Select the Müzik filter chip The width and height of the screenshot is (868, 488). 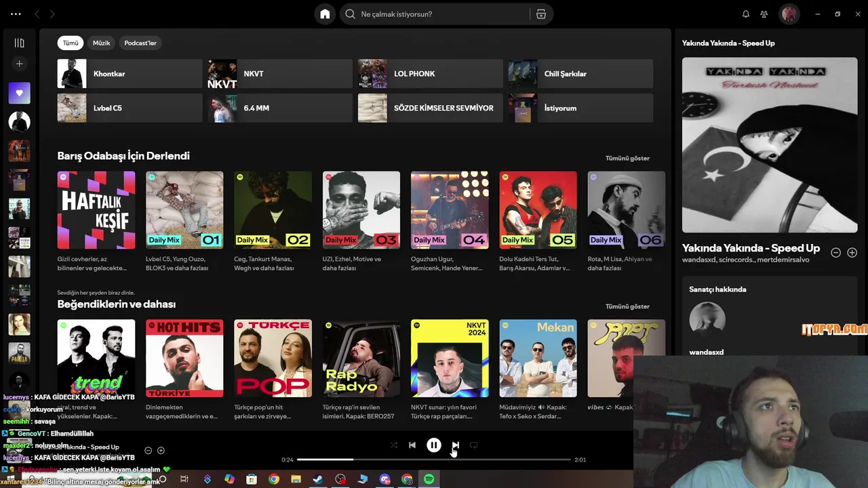[x=101, y=43]
